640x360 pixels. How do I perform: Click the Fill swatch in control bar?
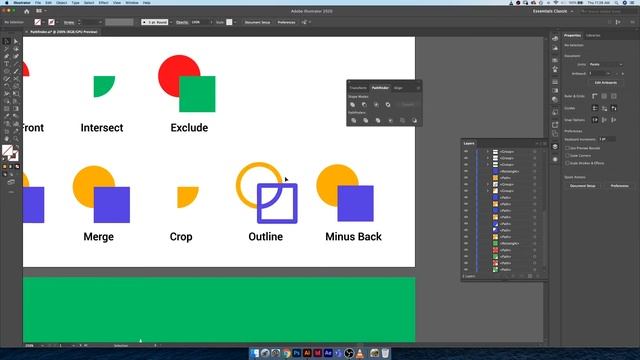(x=38, y=22)
